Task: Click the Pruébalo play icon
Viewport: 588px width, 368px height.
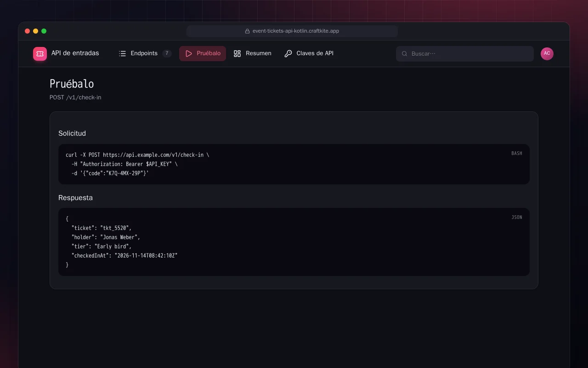Action: (188, 53)
